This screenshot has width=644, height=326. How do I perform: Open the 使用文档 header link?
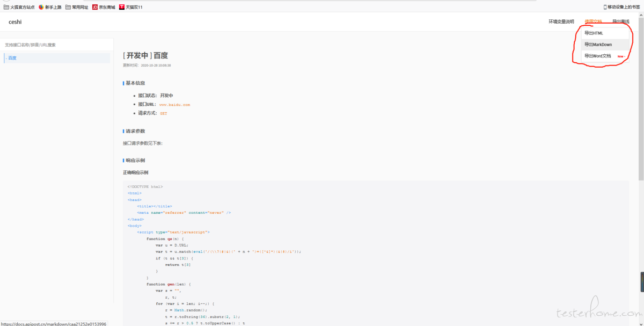(594, 22)
